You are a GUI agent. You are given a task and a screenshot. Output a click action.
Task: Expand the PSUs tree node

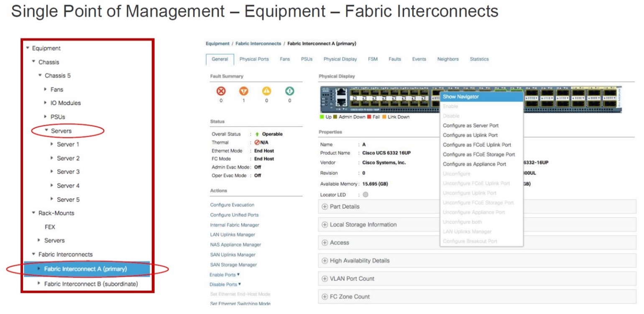tap(46, 116)
